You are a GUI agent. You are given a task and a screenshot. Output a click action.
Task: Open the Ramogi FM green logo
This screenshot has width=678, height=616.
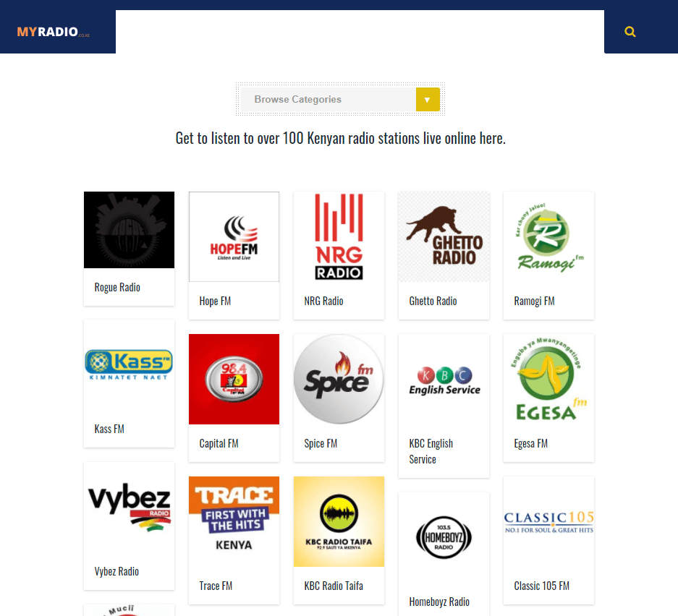(x=548, y=236)
